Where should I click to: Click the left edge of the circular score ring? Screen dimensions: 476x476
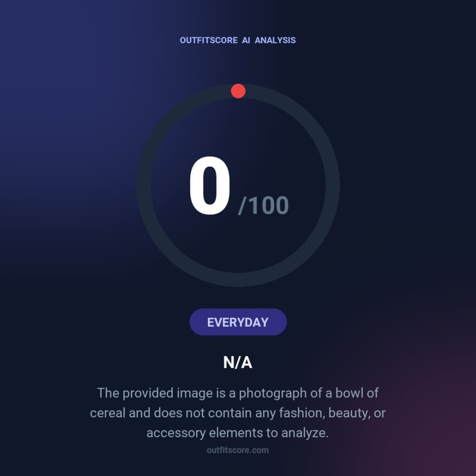(x=144, y=185)
